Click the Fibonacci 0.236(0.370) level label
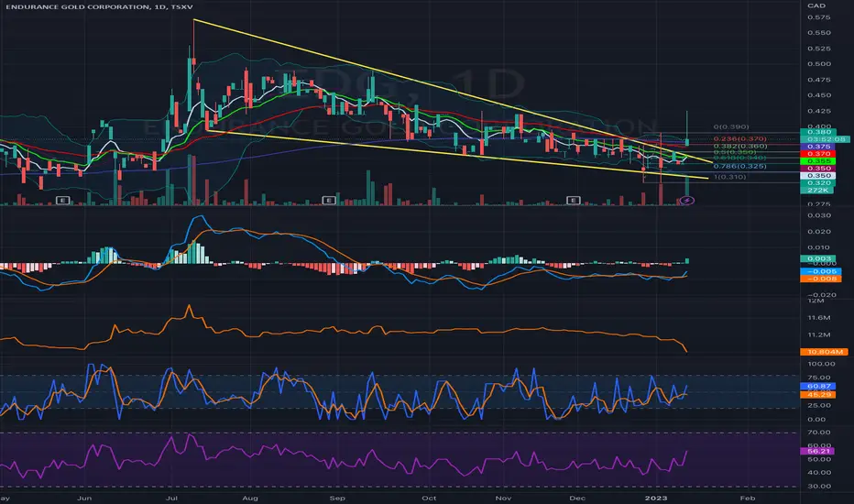The image size is (854, 504). pos(739,139)
